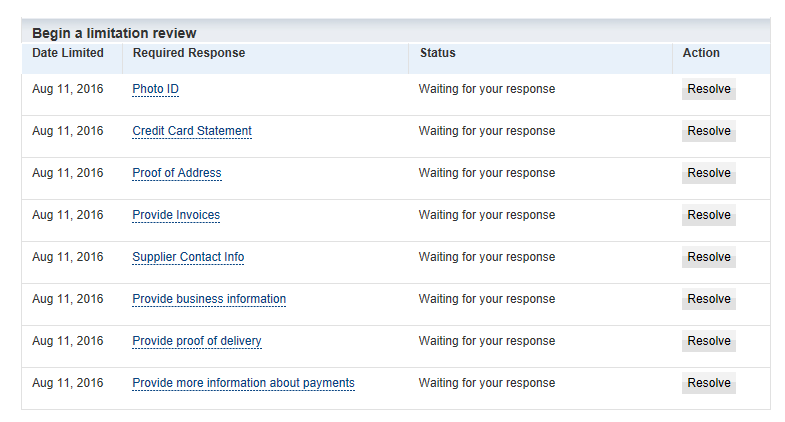This screenshot has height=422, width=785.
Task: Click the Required Response column header
Action: pyautogui.click(x=189, y=53)
